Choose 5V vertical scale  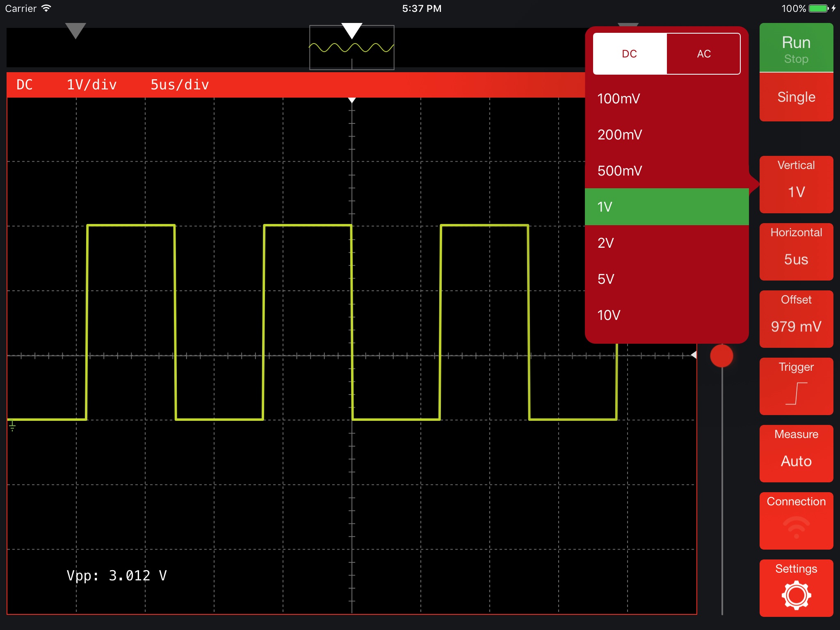click(667, 279)
